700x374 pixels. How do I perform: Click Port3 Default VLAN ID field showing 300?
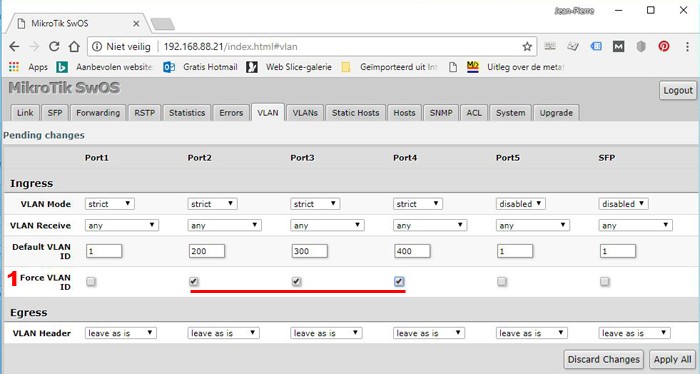point(309,251)
